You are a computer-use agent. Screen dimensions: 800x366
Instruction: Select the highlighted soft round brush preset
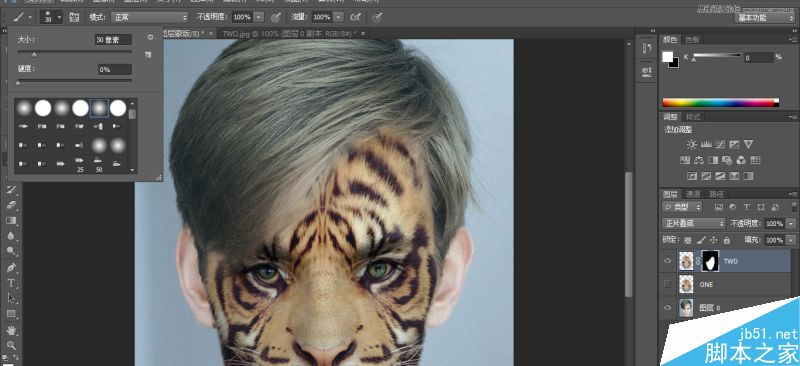coord(99,108)
